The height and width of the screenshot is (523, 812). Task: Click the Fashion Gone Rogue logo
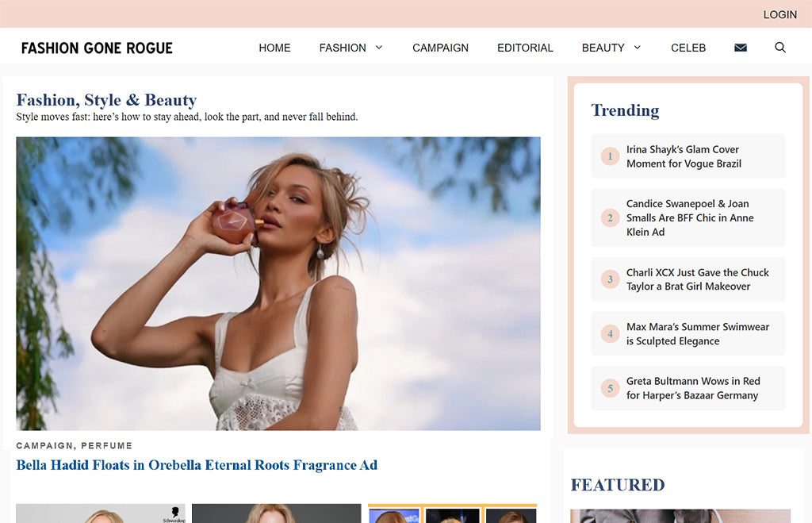pyautogui.click(x=97, y=48)
